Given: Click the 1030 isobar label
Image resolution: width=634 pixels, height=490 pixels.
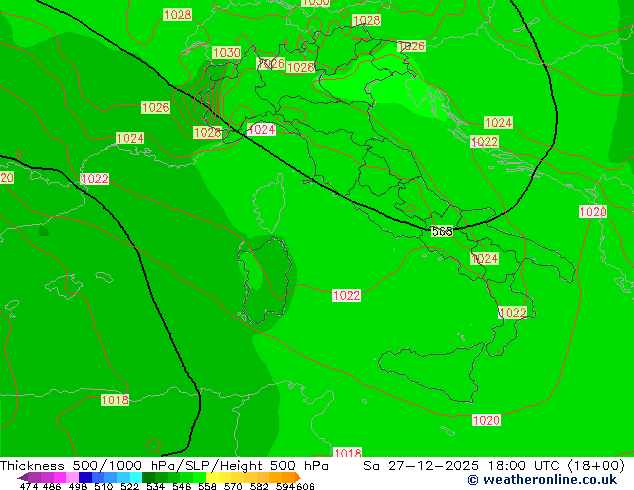Looking at the screenshot, I should tap(226, 53).
